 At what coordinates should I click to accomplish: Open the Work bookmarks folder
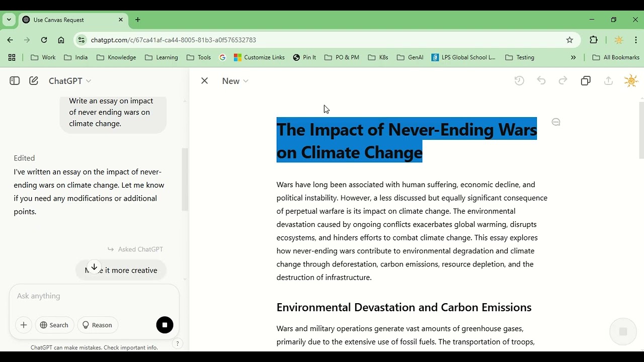[x=43, y=57]
